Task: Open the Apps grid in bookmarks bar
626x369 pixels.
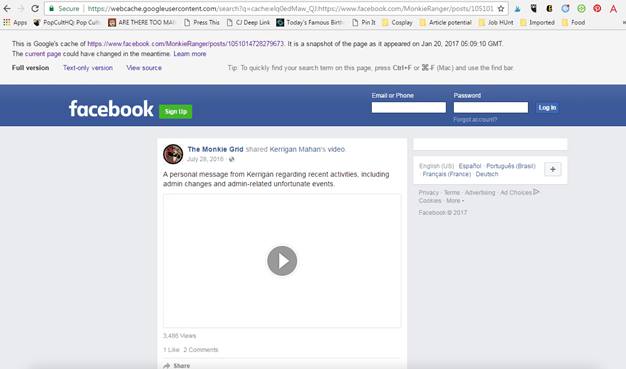Action: coord(15,22)
